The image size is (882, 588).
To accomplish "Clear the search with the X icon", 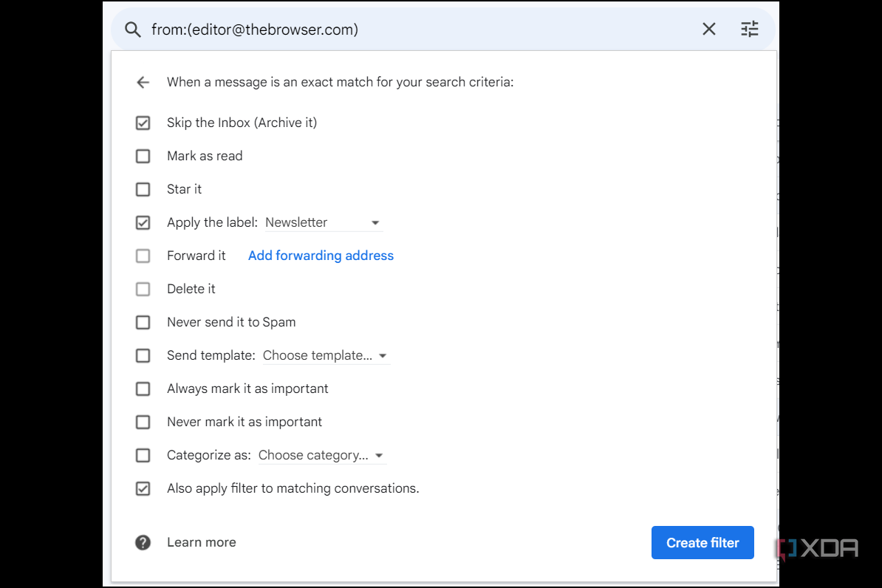I will click(708, 30).
